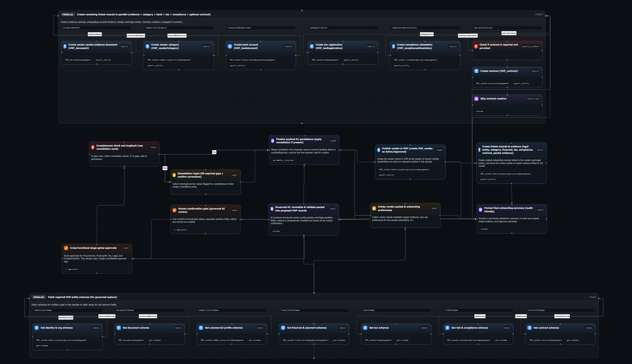Image resolution: width=632 pixels, height=364 pixels.
Task: Click the 'false' label on the branch edge
Action: point(165,168)
